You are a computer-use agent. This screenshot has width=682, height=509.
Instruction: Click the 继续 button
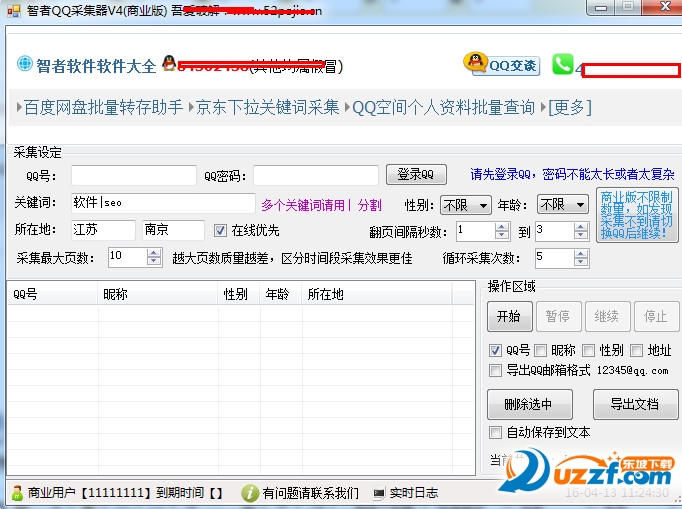click(607, 316)
